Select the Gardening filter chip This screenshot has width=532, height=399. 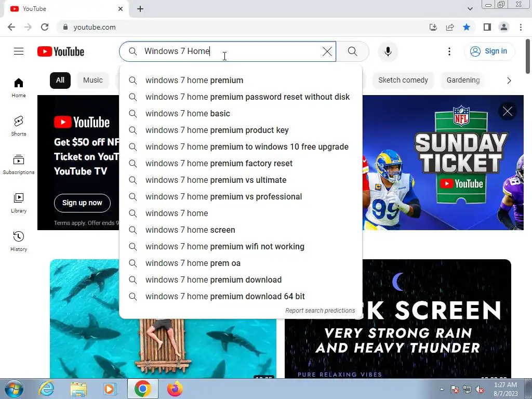point(463,81)
